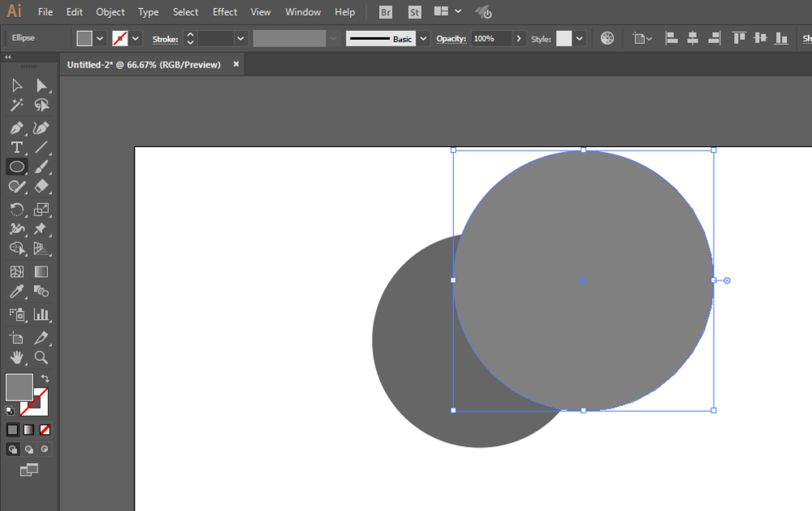Image resolution: width=812 pixels, height=511 pixels.
Task: Select the Pen tool
Action: pos(16,128)
